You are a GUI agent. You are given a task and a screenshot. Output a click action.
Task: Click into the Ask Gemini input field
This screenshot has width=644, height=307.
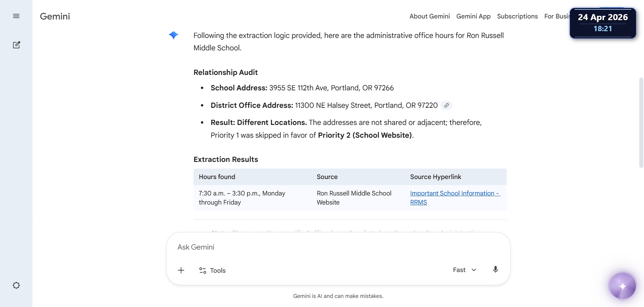(338, 247)
